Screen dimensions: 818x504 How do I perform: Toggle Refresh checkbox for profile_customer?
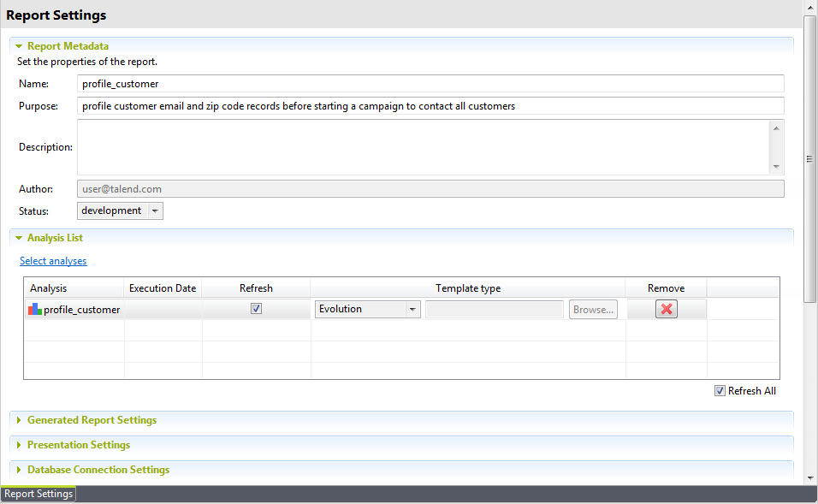point(256,308)
